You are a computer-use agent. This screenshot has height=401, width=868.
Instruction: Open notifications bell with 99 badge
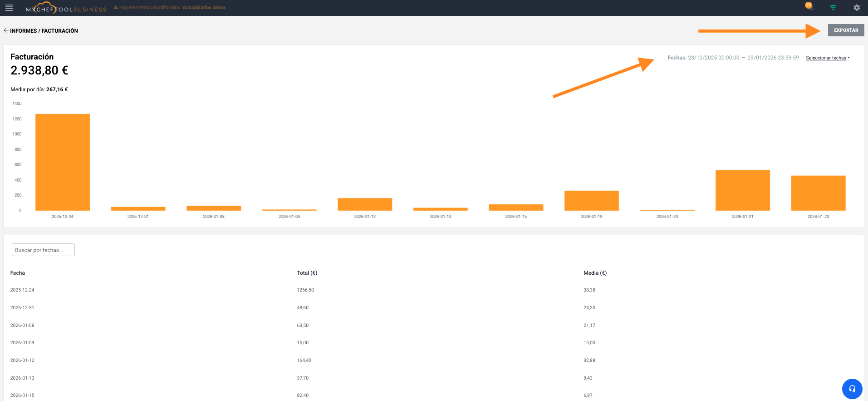click(809, 7)
